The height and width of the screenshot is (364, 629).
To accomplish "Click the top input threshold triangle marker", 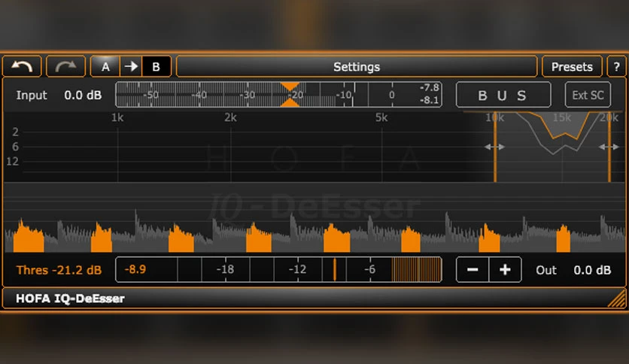I will 290,86.
